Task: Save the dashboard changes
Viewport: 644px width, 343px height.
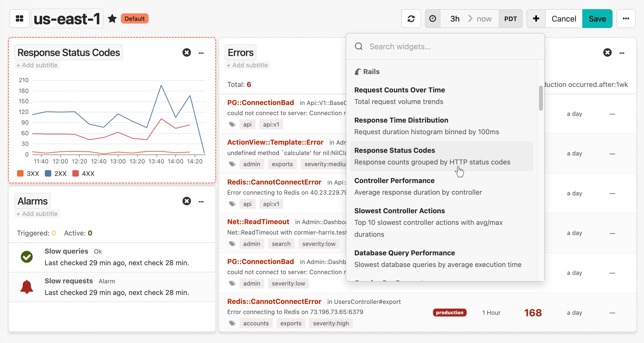Action: (x=597, y=19)
